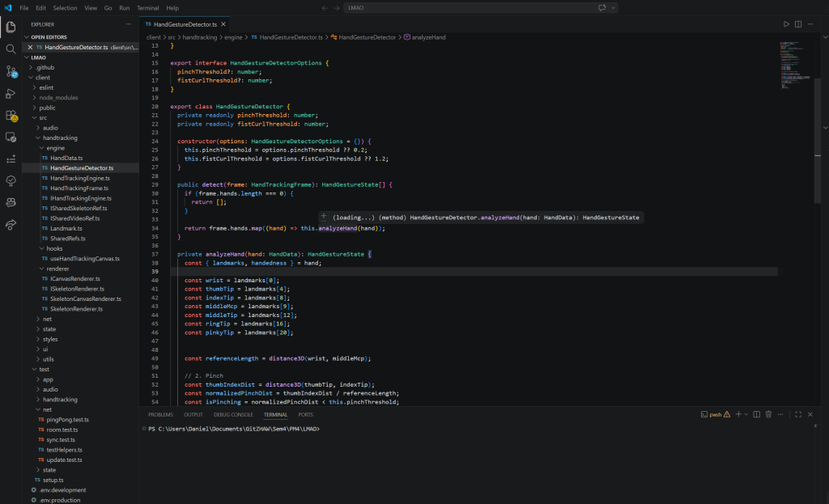
Task: Split the editor to the right
Action: click(x=798, y=24)
